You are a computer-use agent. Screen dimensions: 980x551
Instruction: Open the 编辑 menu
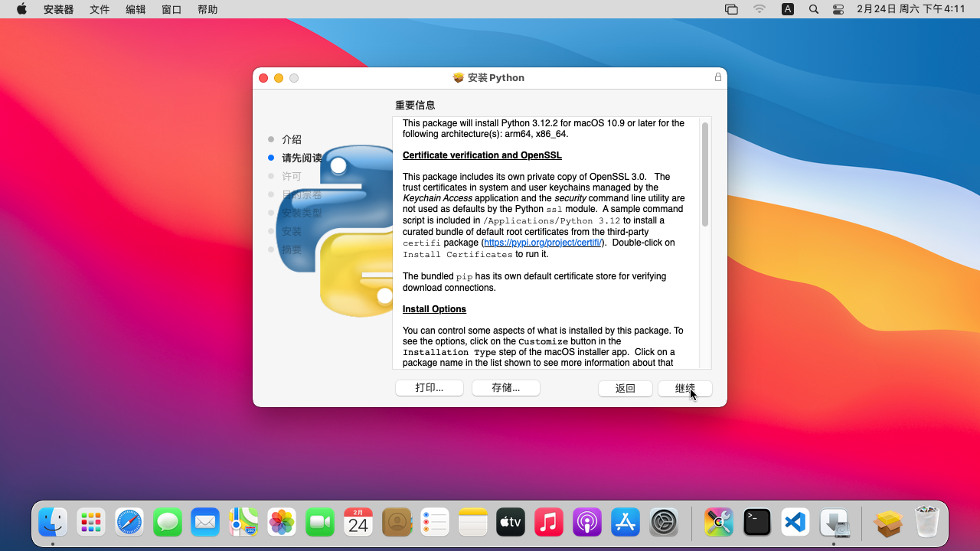pyautogui.click(x=136, y=9)
